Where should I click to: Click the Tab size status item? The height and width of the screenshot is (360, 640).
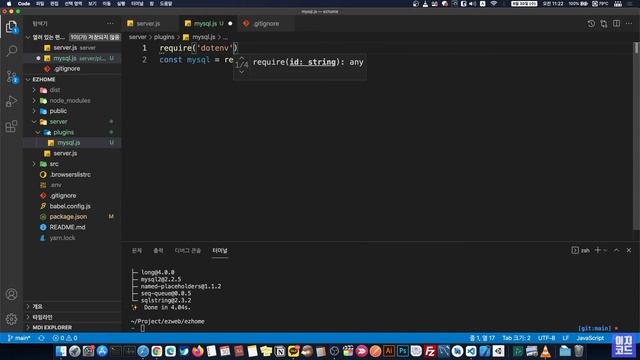516,338
